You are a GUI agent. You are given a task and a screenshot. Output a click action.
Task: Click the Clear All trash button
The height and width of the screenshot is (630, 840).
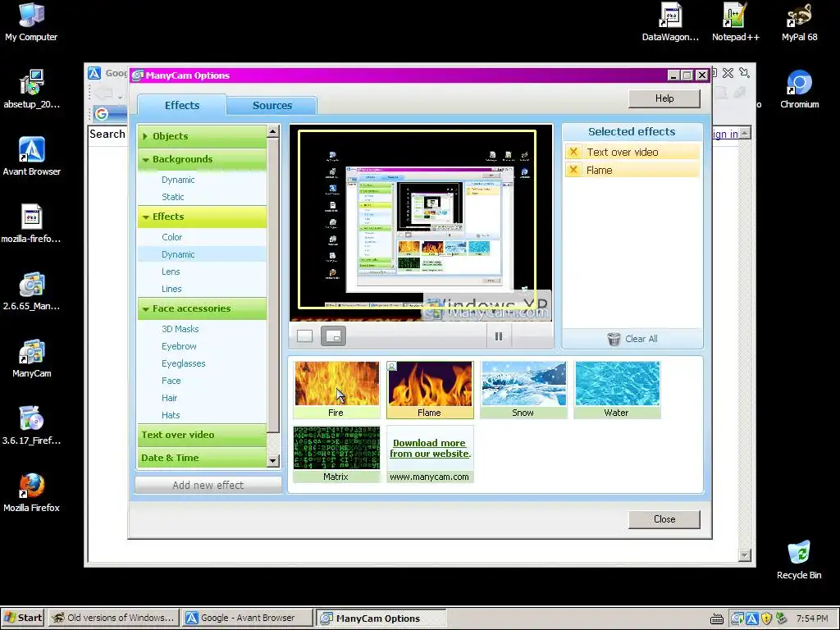coord(632,339)
